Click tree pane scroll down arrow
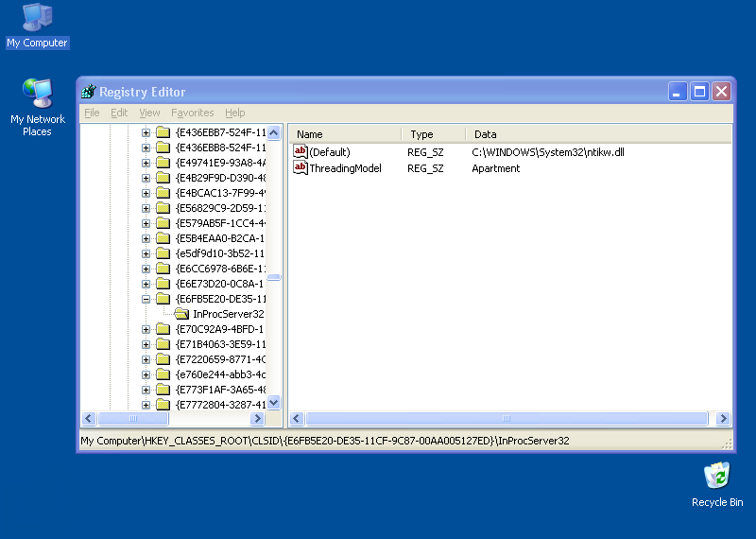 point(273,403)
